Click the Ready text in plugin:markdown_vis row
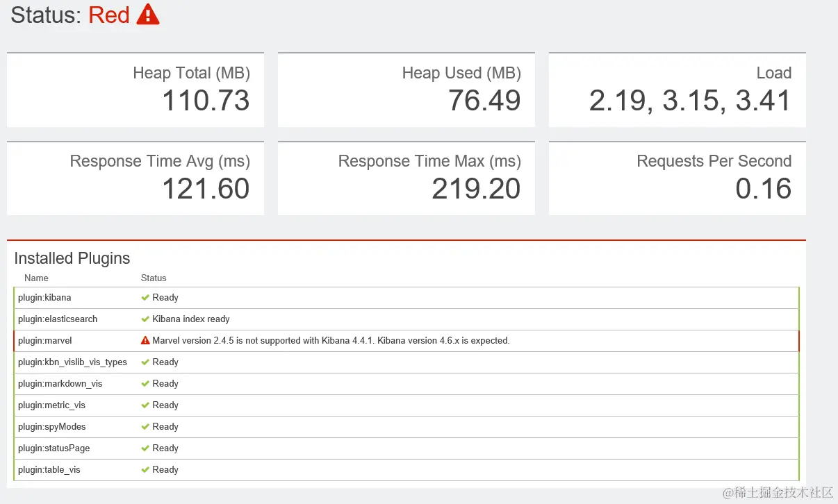838x504 pixels. 165,384
